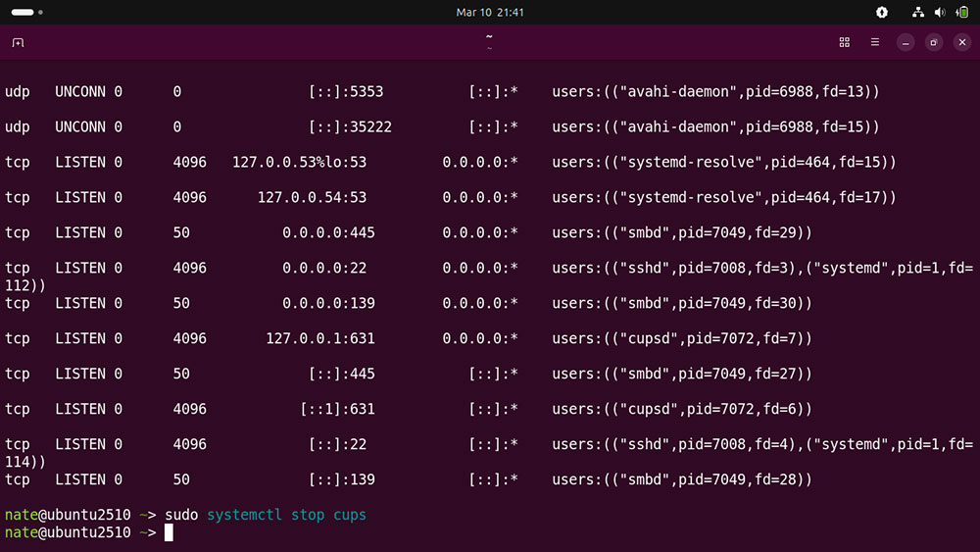The image size is (980, 552).
Task: Restore the terminal window size
Action: coord(934,42)
